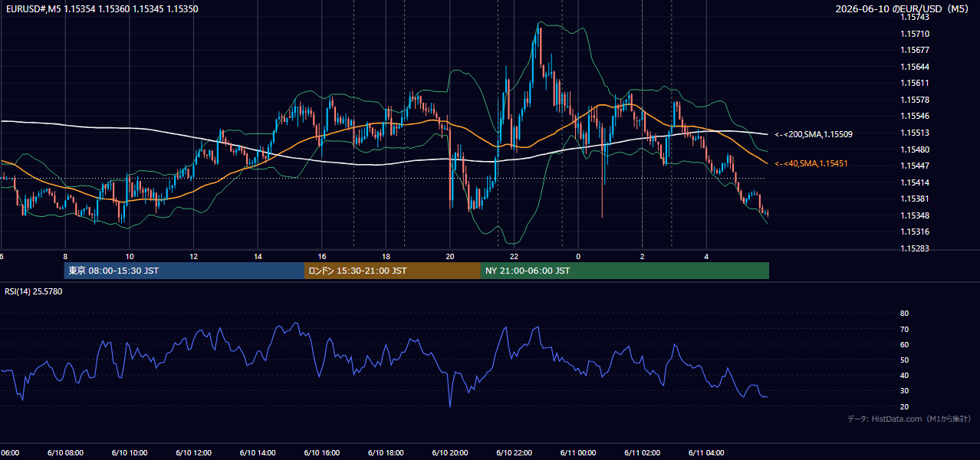This screenshot has height=460, width=980.
Task: Click hour tick 14 under the price chart
Action: pos(258,256)
